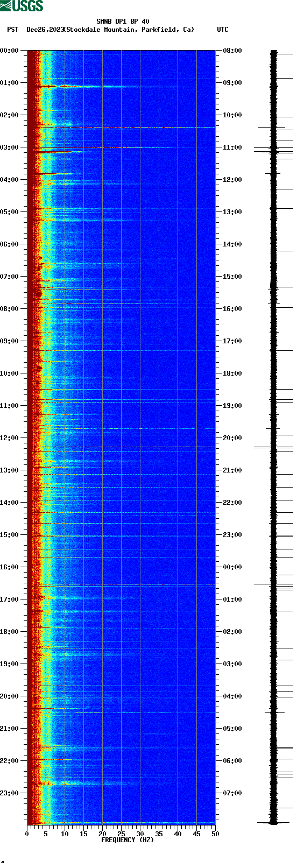Click the 23:00 PST time label
Image resolution: width=297 pixels, height=868 pixels.
click(9, 793)
